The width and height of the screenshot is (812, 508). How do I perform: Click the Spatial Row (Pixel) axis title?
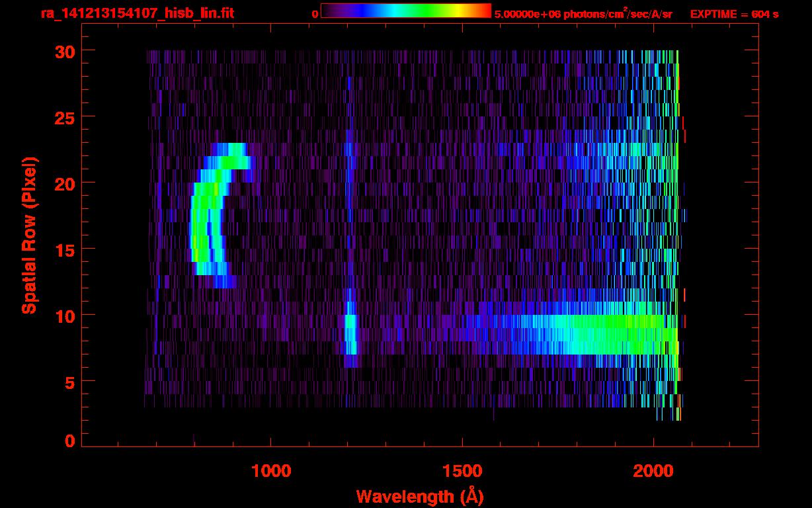29,235
